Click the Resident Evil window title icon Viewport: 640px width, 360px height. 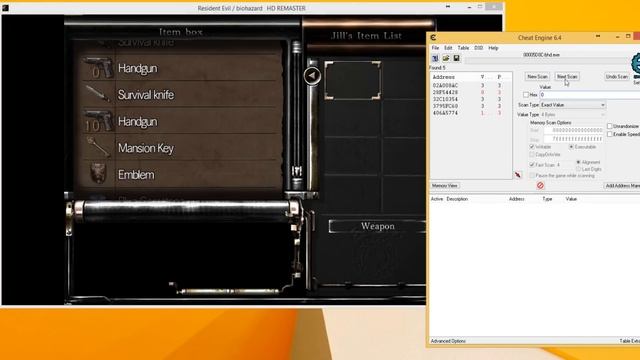point(5,8)
